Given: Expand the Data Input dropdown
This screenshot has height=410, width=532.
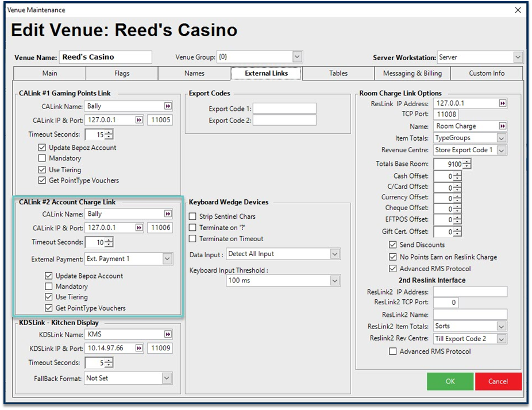Looking at the screenshot, I should 335,254.
